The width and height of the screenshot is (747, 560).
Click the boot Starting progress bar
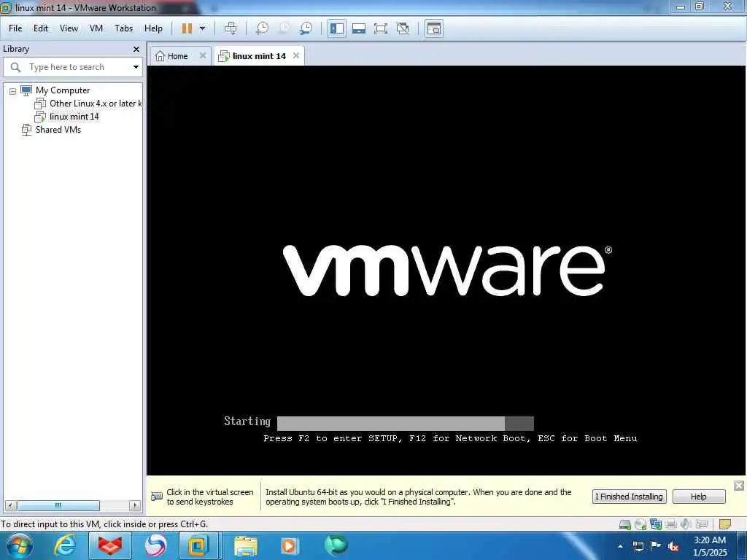pos(406,424)
